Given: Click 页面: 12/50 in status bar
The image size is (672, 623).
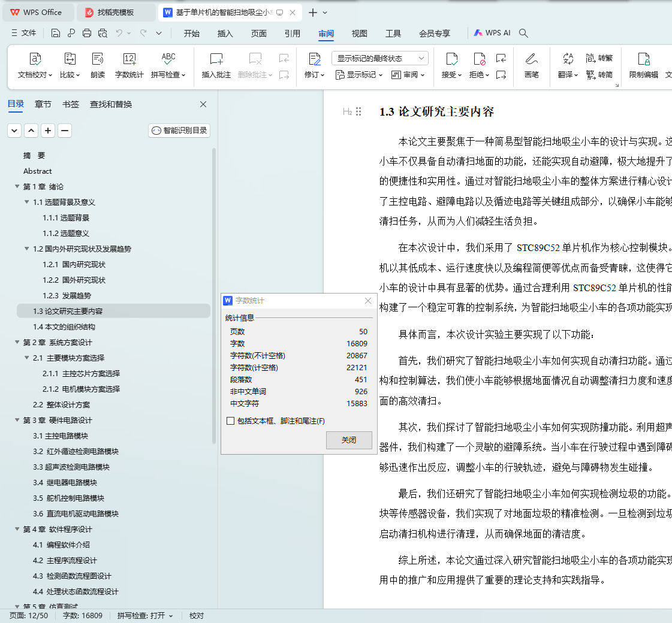Looking at the screenshot, I should pos(29,616).
